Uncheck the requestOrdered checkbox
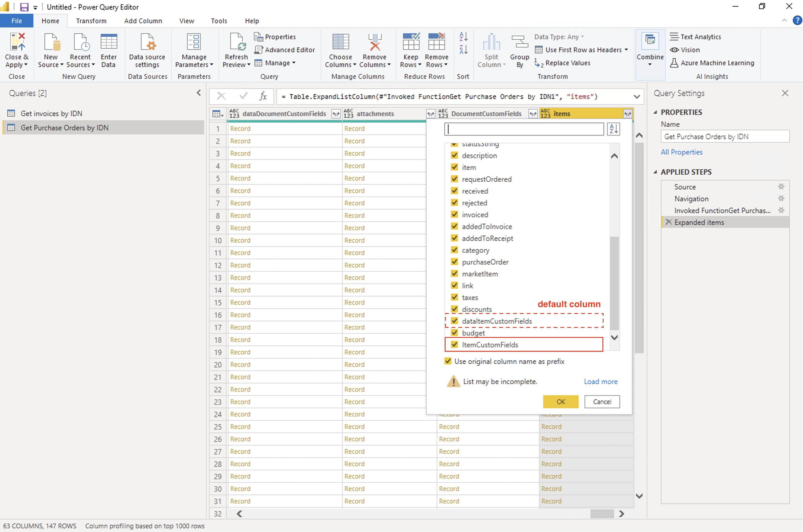The image size is (803, 532). point(454,179)
